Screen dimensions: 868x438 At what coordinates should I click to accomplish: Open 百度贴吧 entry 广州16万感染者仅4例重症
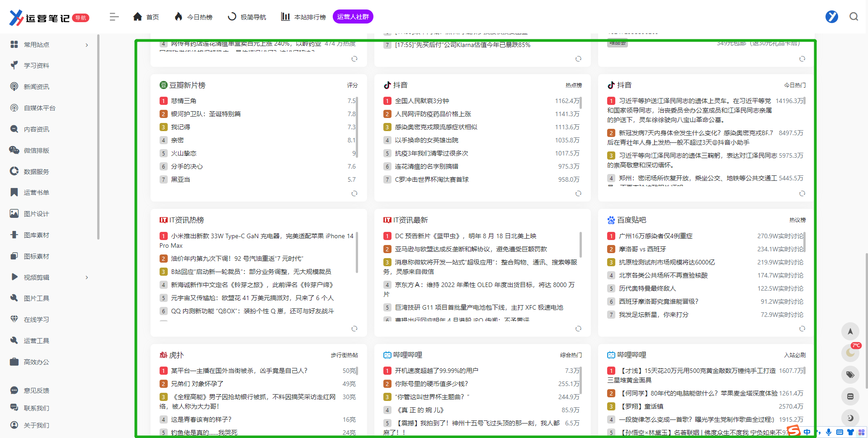click(x=656, y=236)
